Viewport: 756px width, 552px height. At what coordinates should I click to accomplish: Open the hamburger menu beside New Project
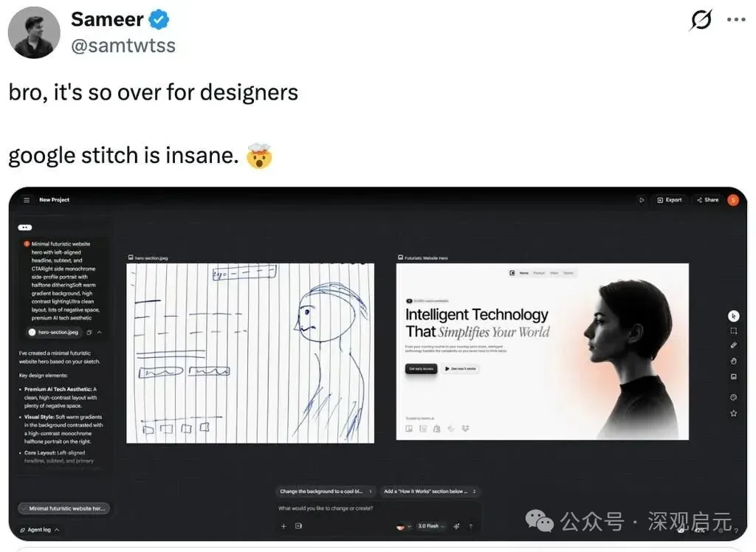[27, 200]
